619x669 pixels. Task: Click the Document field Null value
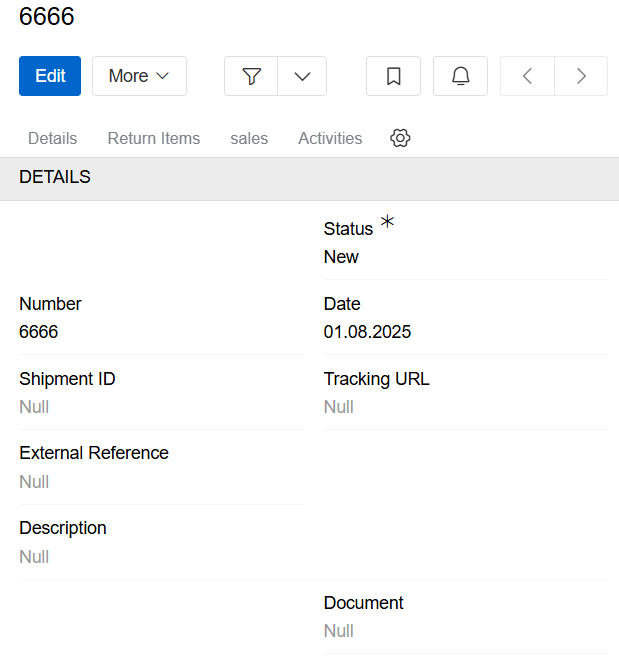click(x=339, y=631)
